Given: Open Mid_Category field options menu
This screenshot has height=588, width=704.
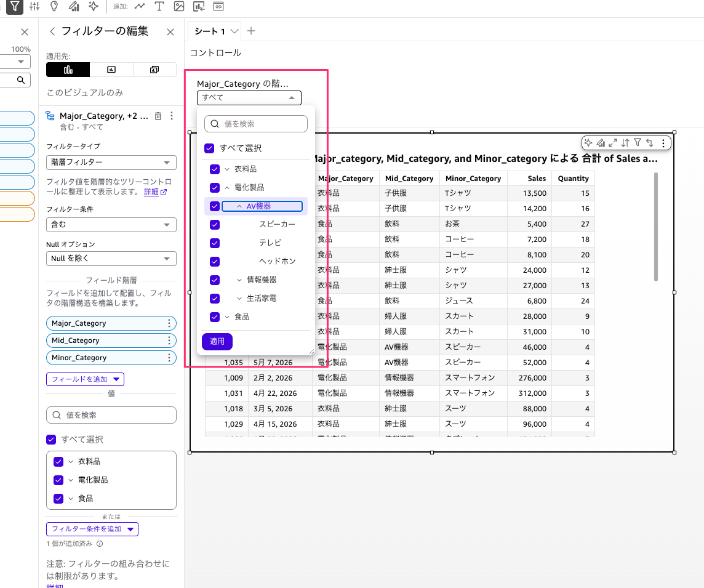Looking at the screenshot, I should 169,340.
